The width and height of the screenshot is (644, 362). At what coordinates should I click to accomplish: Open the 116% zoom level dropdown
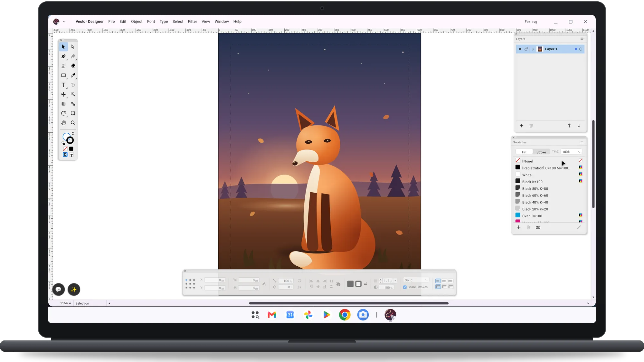(66, 303)
